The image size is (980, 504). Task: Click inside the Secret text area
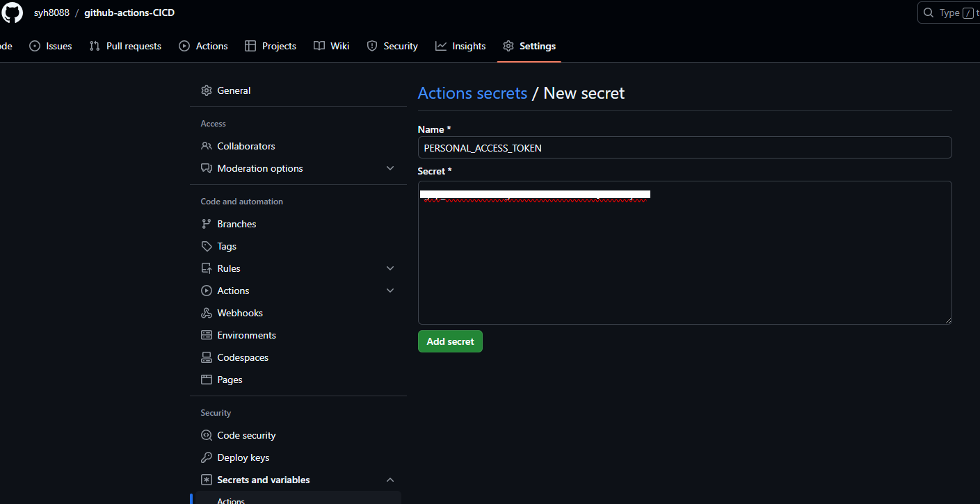point(684,252)
